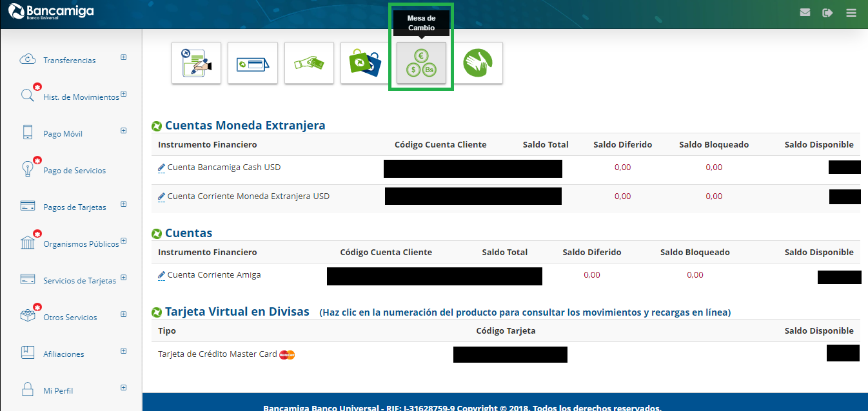
Task: Click the Transferencias cloud icon
Action: point(28,59)
